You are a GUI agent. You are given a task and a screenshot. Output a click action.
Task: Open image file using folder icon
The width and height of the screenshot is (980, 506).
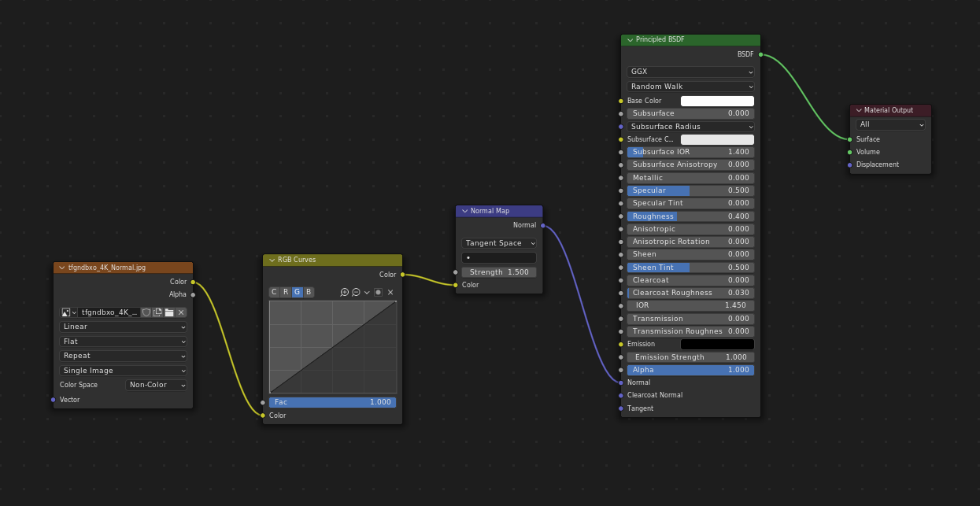click(x=169, y=312)
